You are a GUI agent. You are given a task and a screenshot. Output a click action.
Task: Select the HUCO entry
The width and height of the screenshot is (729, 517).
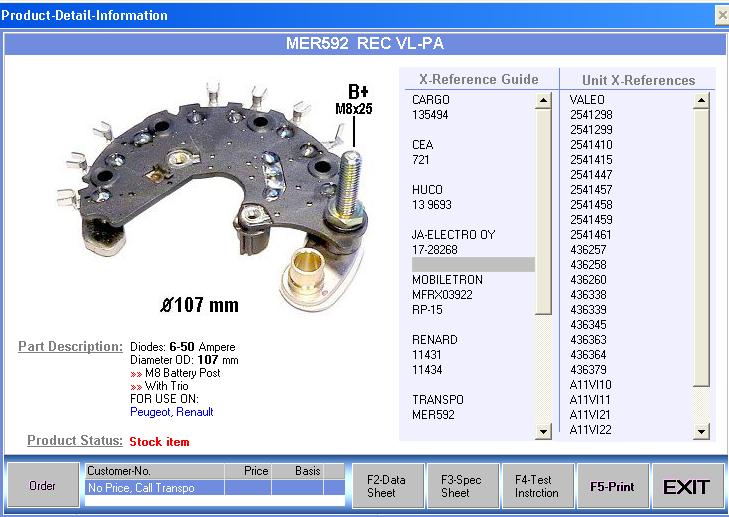pyautogui.click(x=427, y=190)
